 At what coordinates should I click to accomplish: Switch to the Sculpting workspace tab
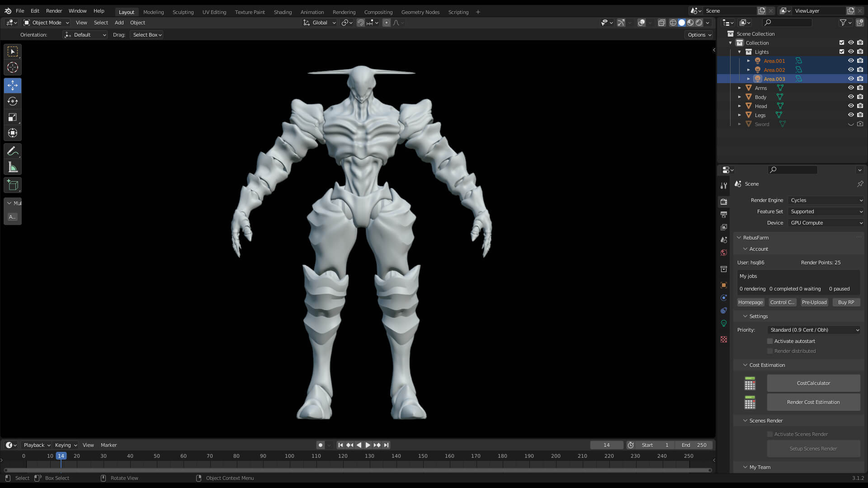point(183,12)
